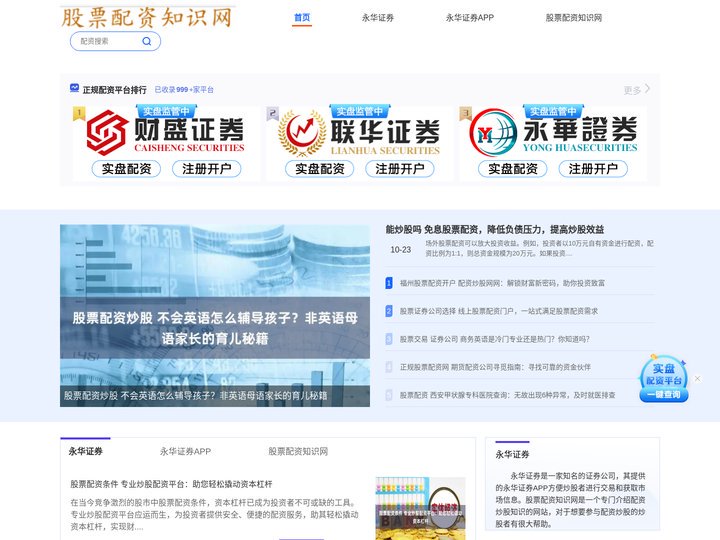This screenshot has width=720, height=540.
Task: Click the 股票配资知识网 site logo
Action: click(x=147, y=17)
